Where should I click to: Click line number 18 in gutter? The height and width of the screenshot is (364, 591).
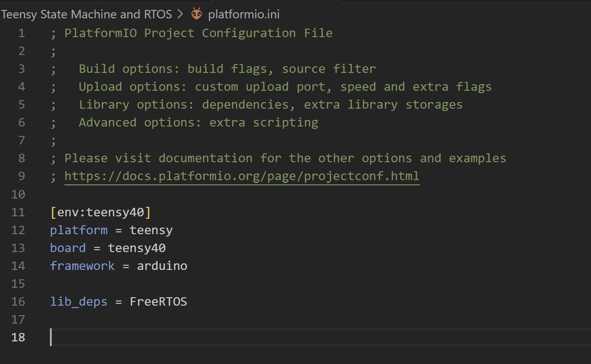click(18, 337)
